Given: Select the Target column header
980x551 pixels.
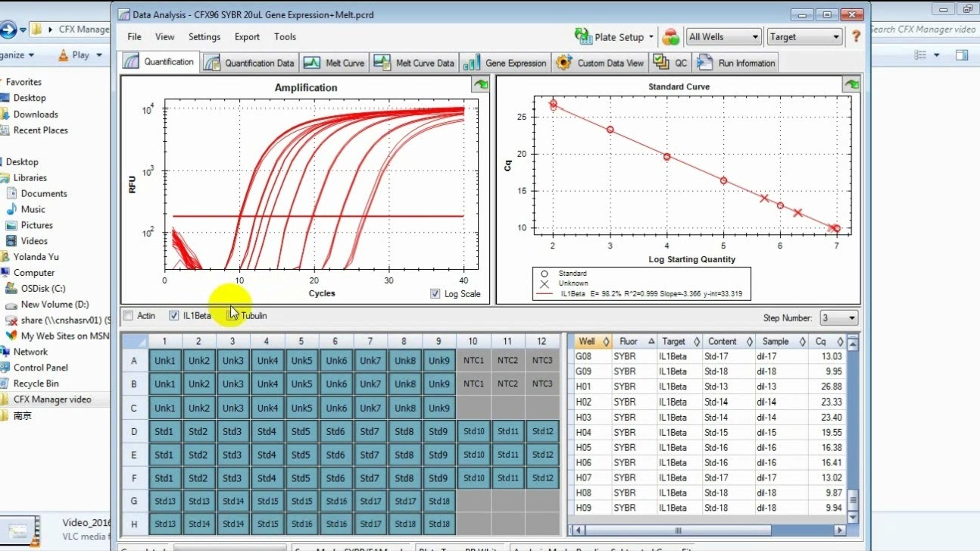Looking at the screenshot, I should 679,342.
